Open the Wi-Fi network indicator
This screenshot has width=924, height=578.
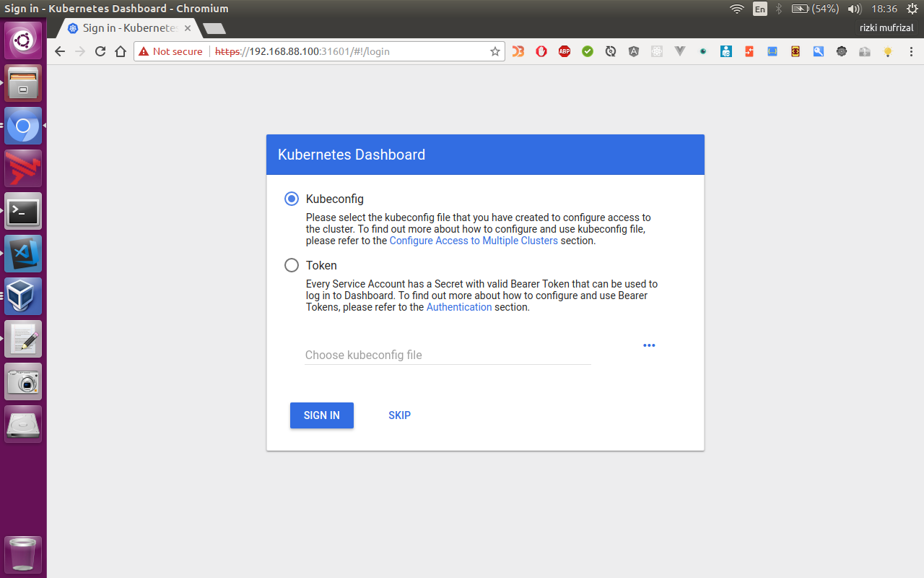point(736,9)
